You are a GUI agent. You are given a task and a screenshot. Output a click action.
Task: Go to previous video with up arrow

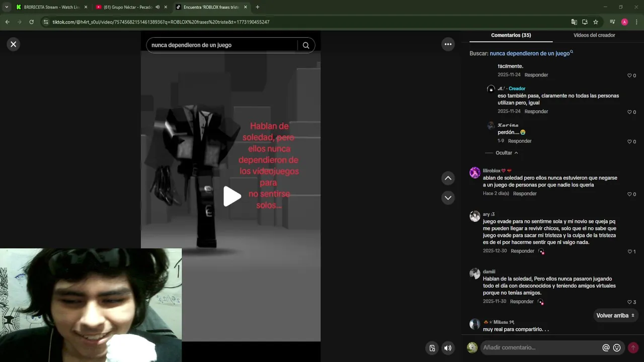(448, 178)
